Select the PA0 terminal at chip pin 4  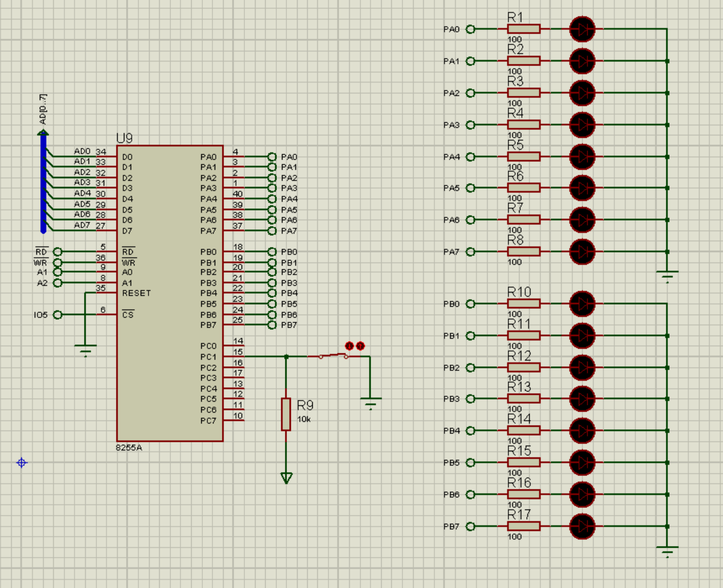[x=272, y=157]
